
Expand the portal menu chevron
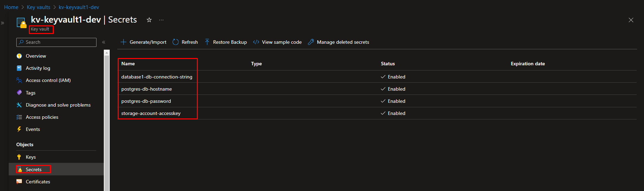2,23
